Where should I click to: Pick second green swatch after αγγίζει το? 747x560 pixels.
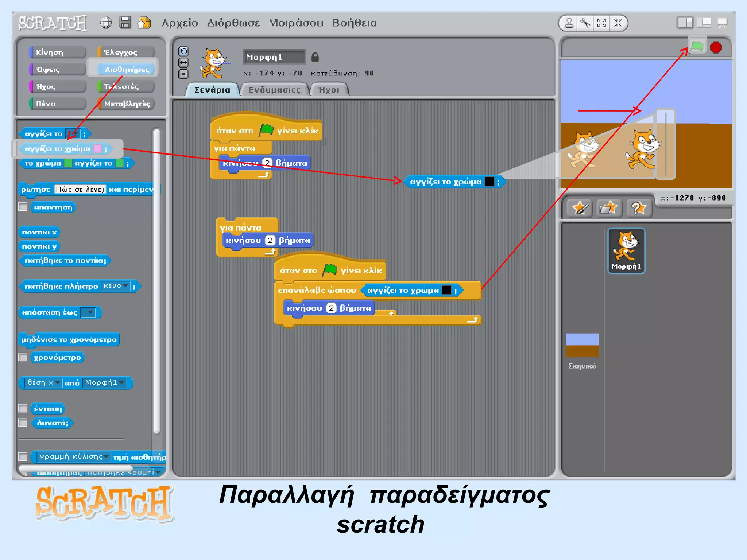pos(119,163)
